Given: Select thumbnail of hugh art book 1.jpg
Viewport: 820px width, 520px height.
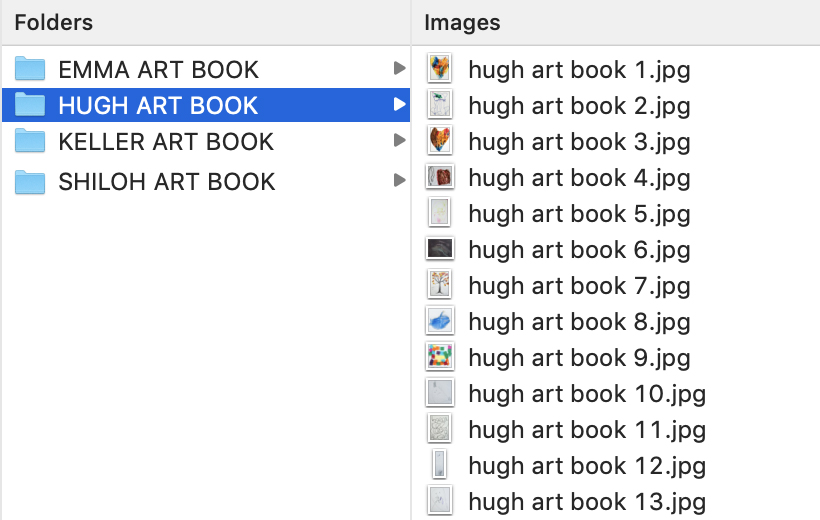Looking at the screenshot, I should pyautogui.click(x=440, y=69).
